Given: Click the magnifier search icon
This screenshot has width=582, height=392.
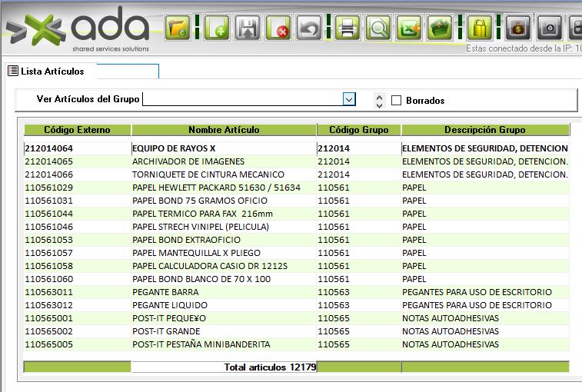Looking at the screenshot, I should 377,28.
